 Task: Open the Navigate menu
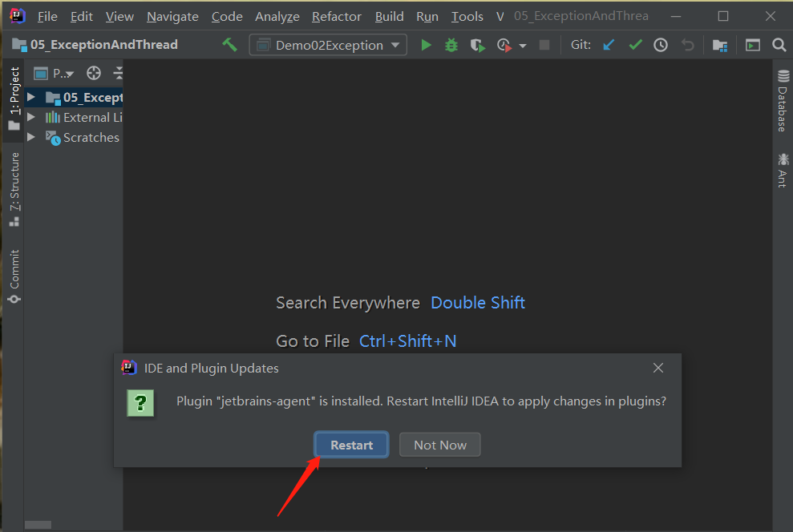pyautogui.click(x=172, y=17)
